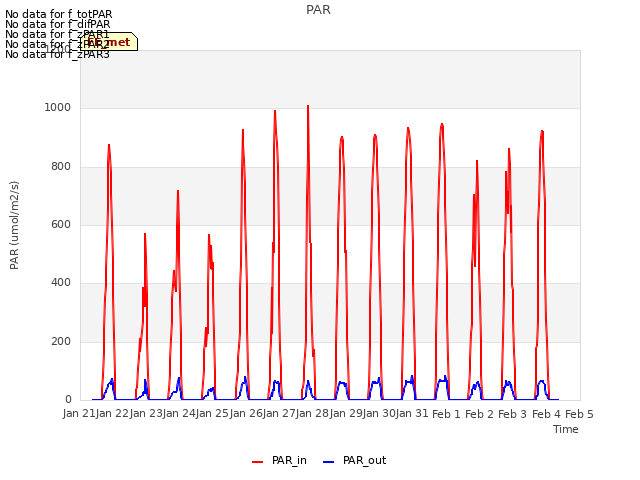The height and width of the screenshot is (480, 640).
Task: Click the Jan 31 x-axis tick label
Action: [412, 414]
